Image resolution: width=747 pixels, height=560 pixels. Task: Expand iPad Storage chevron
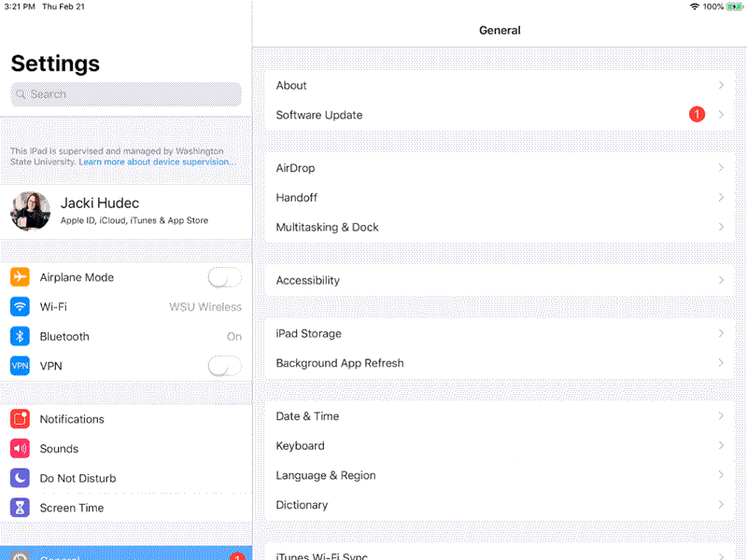click(721, 333)
